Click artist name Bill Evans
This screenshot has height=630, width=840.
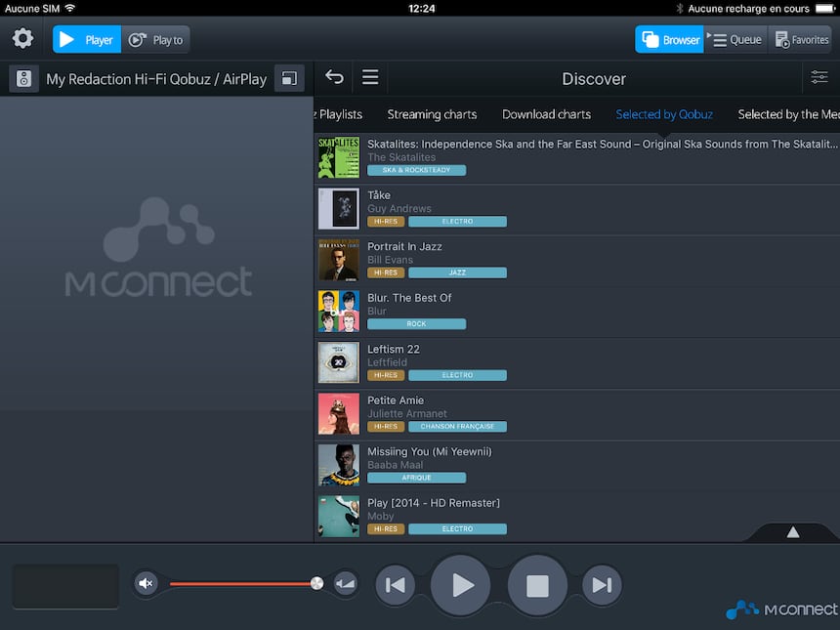(x=390, y=260)
